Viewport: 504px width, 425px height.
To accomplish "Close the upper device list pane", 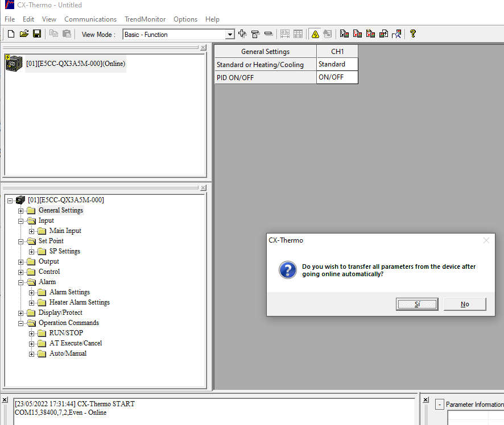I will pos(203,48).
